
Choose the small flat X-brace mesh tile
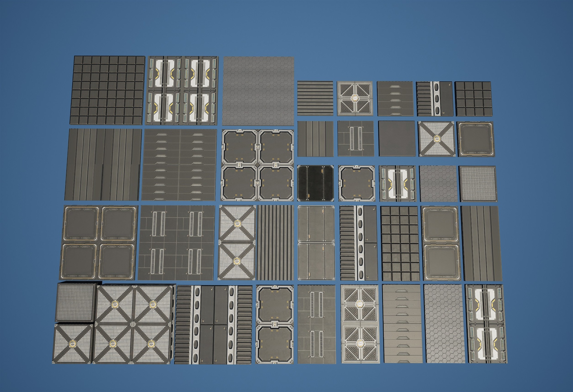436,139
